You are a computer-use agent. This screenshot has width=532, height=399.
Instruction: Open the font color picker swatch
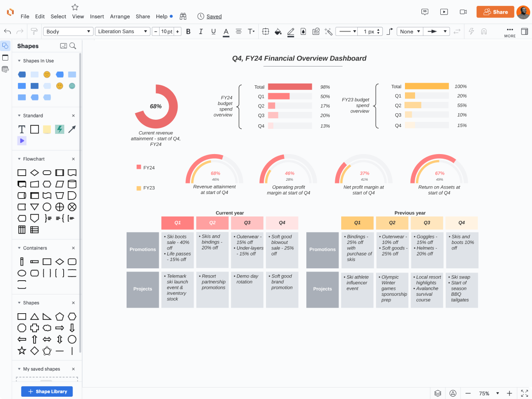point(226,31)
